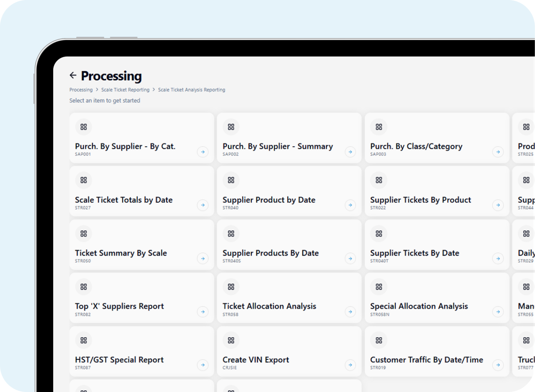
Task: Open arrow for Supplier Product by Date STR040
Action: pyautogui.click(x=350, y=205)
